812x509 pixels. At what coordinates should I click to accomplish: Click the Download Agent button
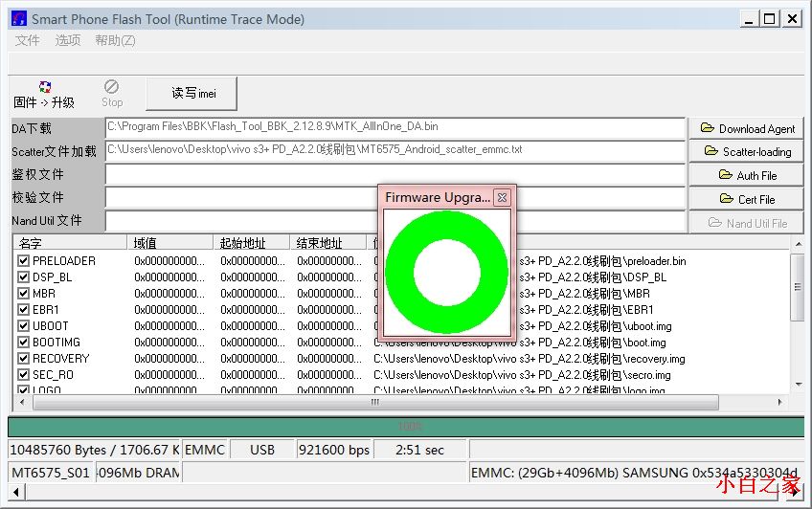(746, 128)
